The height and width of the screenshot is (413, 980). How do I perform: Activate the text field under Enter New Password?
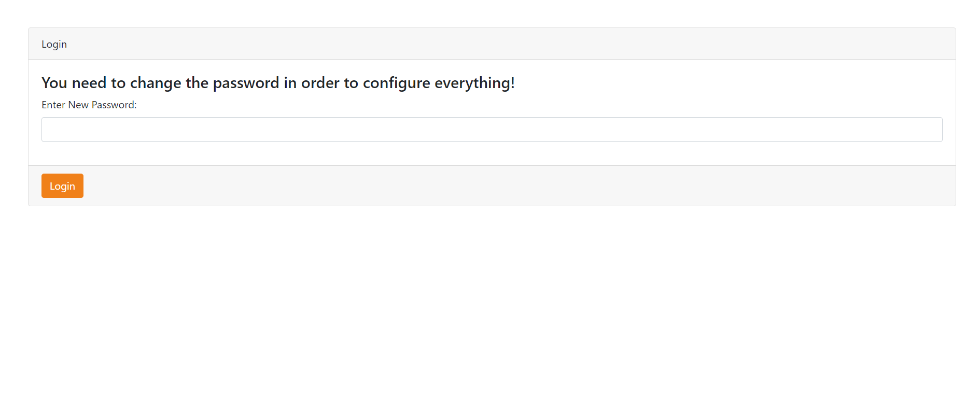tap(492, 130)
